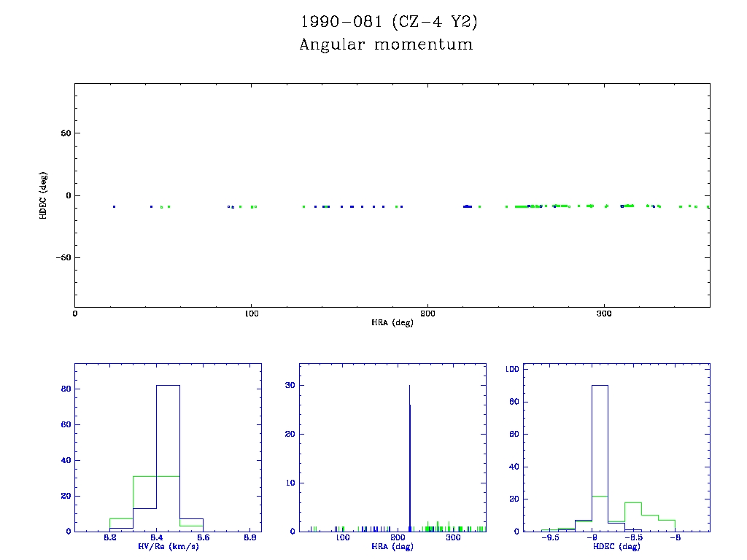
Task: Click the "-50" y-axis tick label of the scatter plot
Action: pyautogui.click(x=63, y=257)
